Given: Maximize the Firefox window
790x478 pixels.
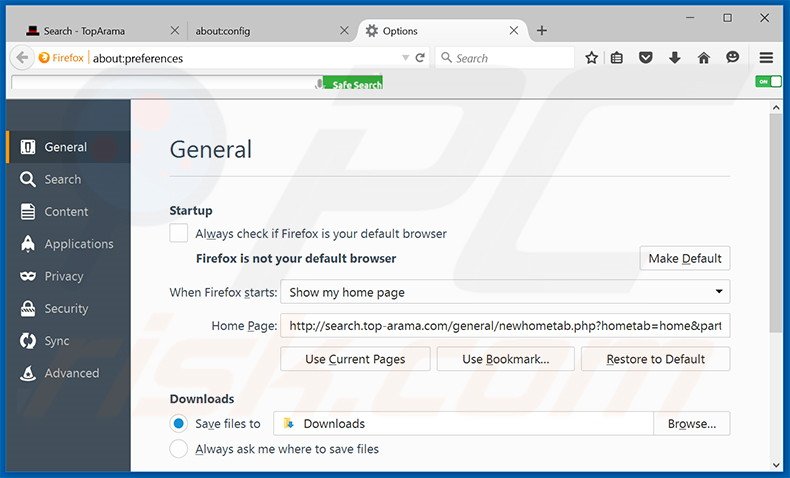Looking at the screenshot, I should tap(728, 18).
